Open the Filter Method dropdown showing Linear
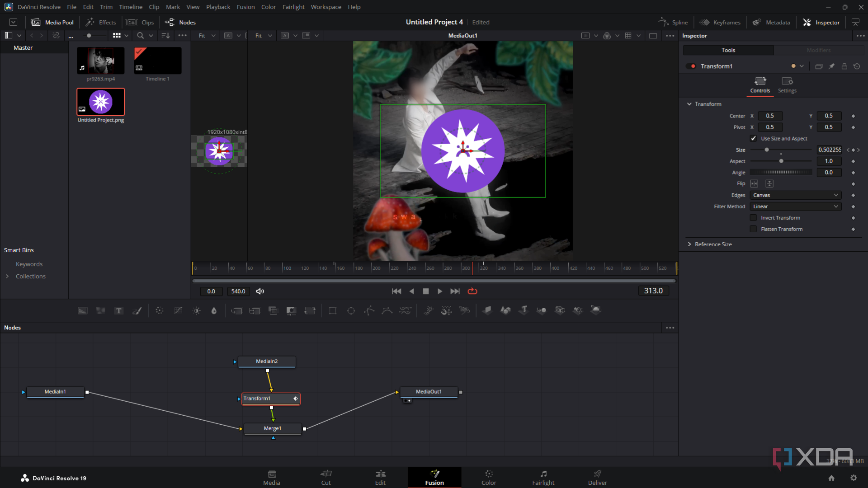 pos(795,206)
